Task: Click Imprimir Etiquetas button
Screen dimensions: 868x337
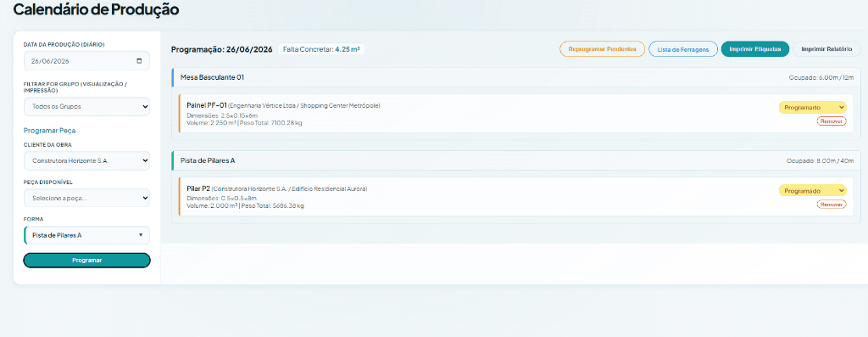Action: [x=755, y=49]
